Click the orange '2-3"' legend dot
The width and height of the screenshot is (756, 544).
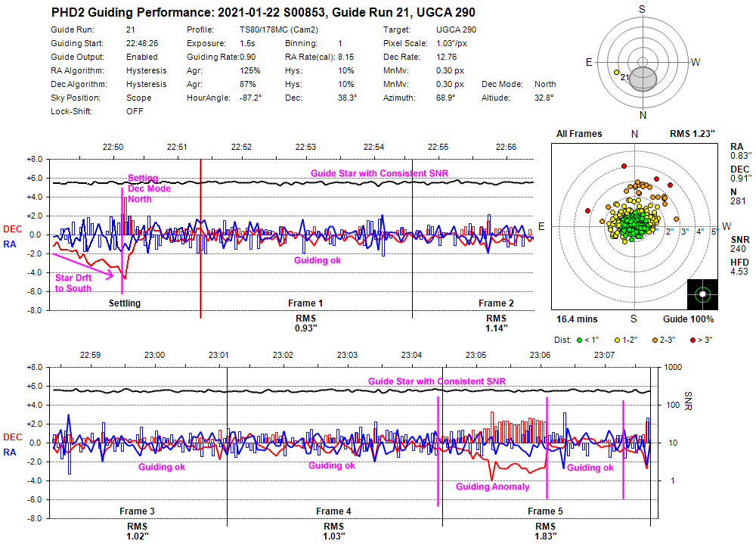[x=655, y=340]
